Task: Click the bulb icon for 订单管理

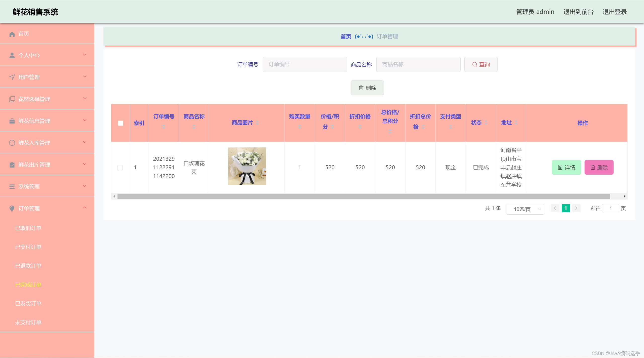Action: [12, 209]
